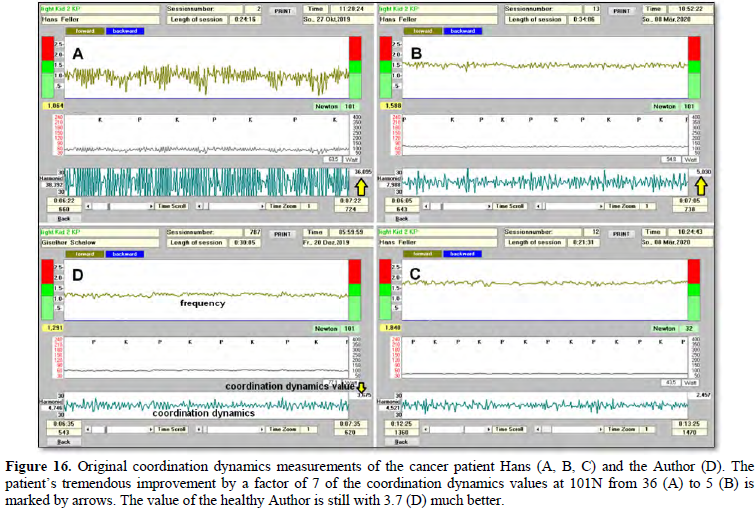This screenshot has height=513, width=756.
Task: Click PRINT button in panel C
Action: point(621,234)
